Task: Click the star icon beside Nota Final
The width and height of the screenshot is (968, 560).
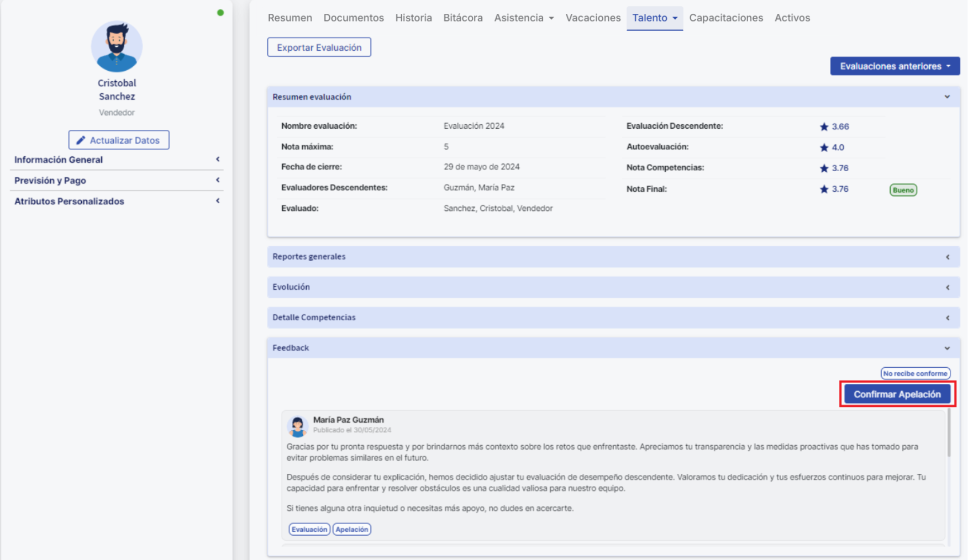Action: click(824, 189)
